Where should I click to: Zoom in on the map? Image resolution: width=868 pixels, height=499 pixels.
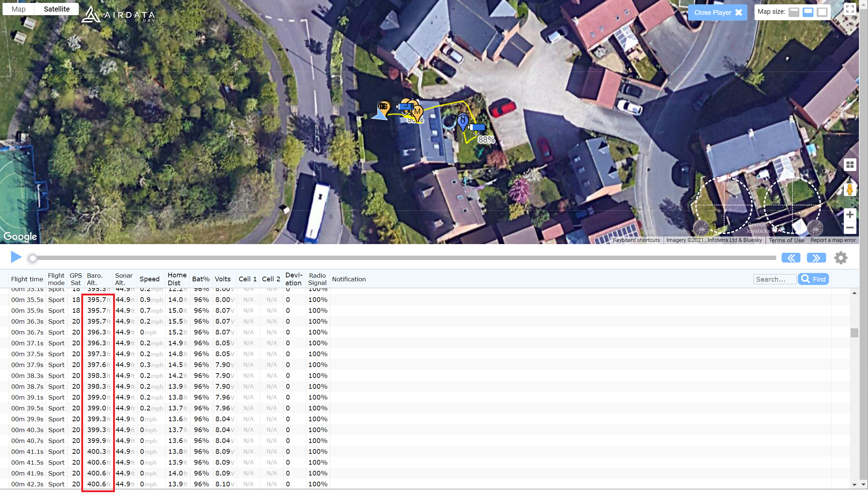click(x=850, y=214)
